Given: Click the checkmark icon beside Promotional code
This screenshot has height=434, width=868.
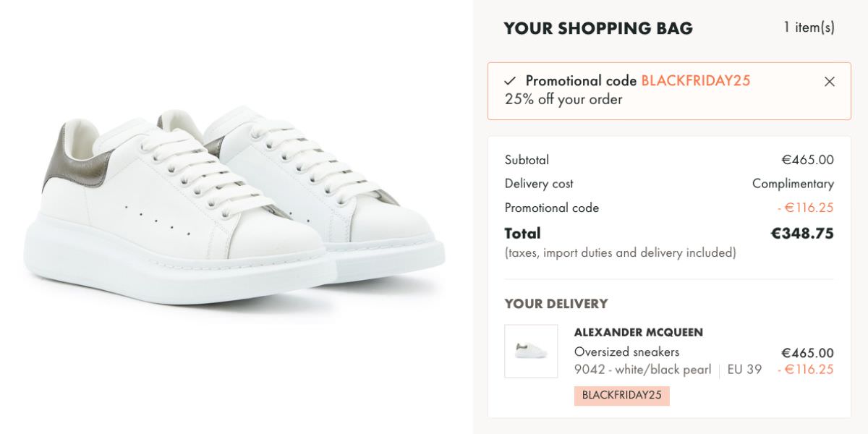Looking at the screenshot, I should [x=510, y=81].
